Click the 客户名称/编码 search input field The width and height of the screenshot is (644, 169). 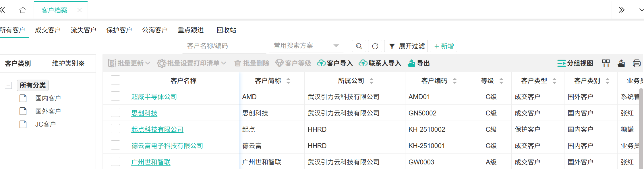(224, 46)
